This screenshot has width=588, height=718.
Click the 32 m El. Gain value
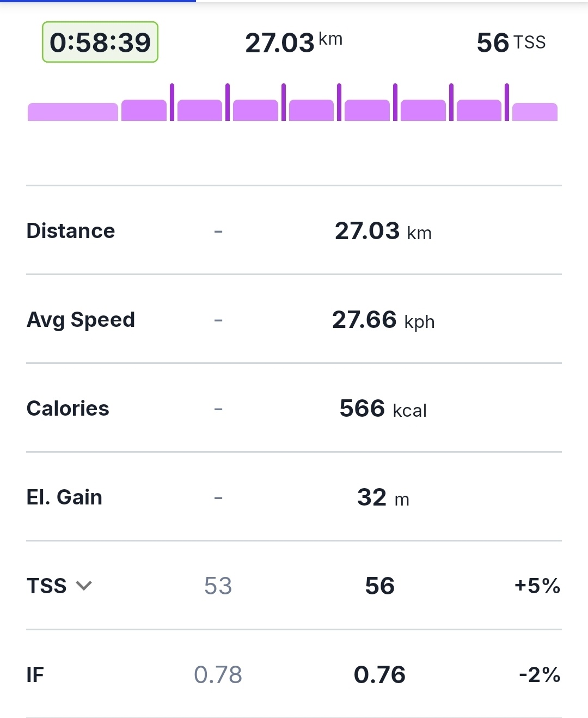[x=383, y=497]
